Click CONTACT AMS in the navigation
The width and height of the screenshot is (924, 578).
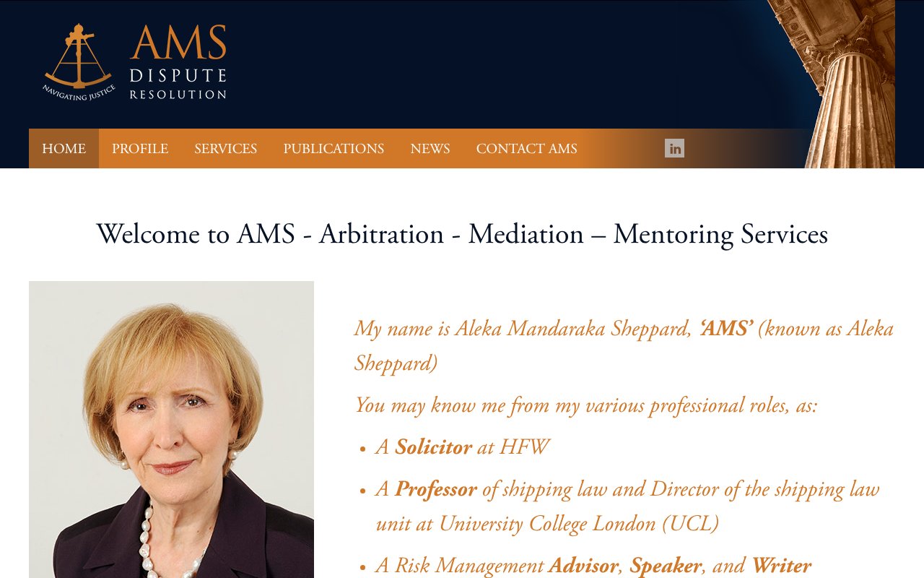click(526, 149)
